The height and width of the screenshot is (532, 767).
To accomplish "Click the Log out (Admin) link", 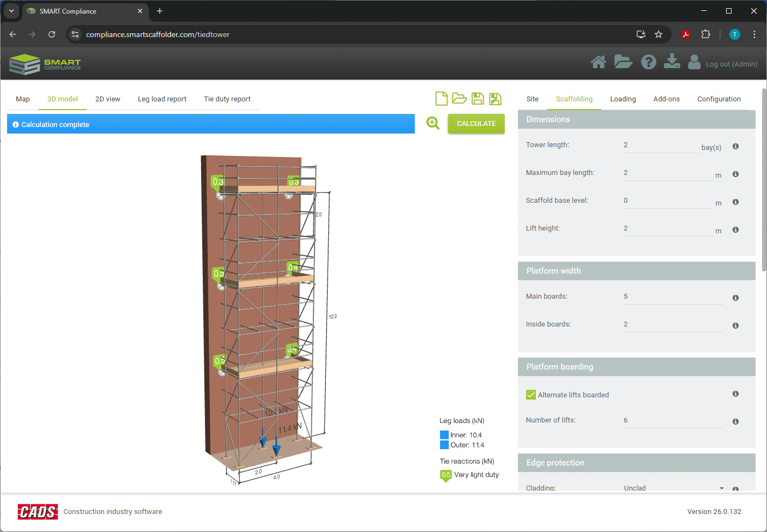I will (731, 64).
